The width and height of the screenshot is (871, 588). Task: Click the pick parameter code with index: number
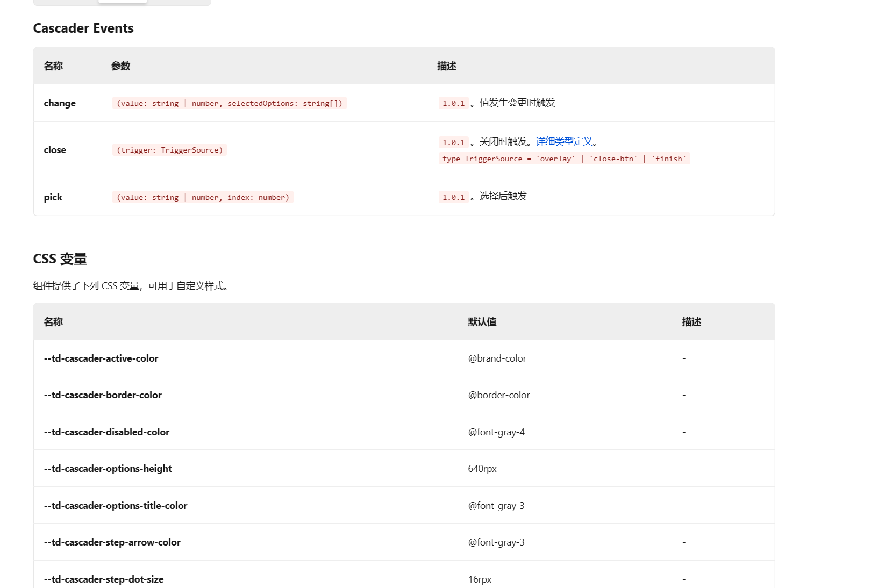pos(203,197)
